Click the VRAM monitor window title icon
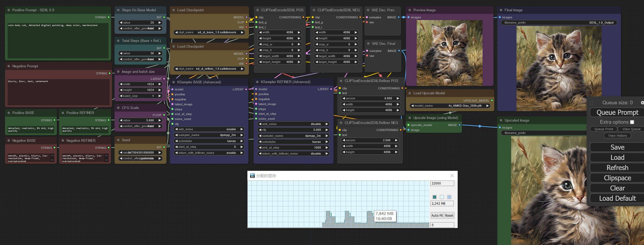This screenshot has height=245, width=644. [x=252, y=176]
